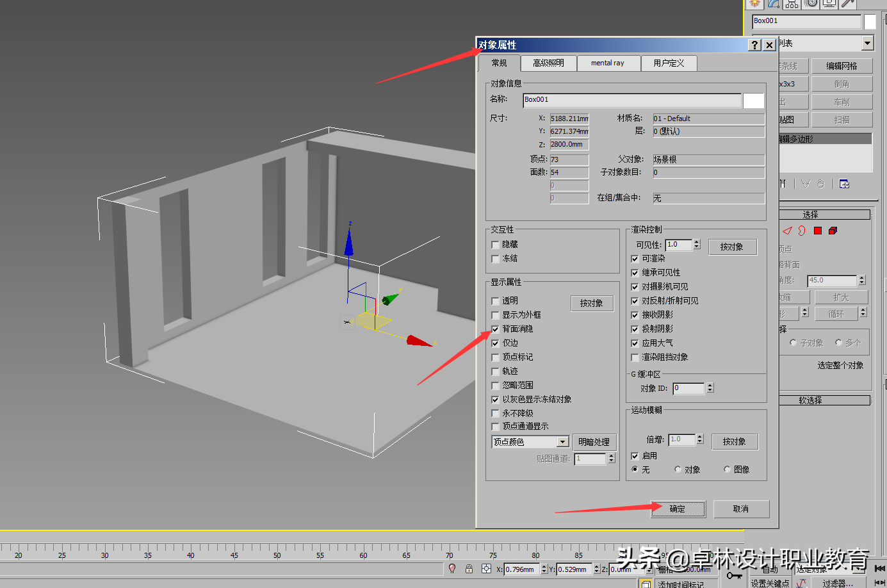
Task: Enable the 顶点标记 checkbox
Action: click(495, 357)
